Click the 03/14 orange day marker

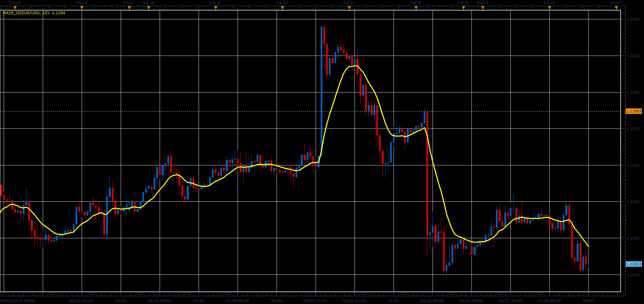pyautogui.click(x=15, y=8)
